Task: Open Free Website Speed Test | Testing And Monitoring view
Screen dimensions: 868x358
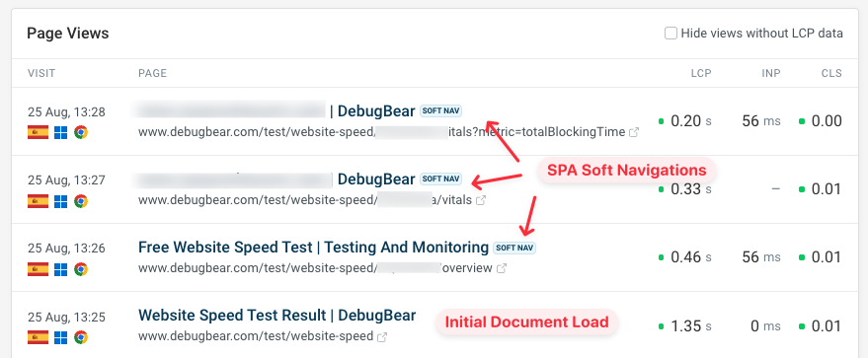Action: click(x=313, y=247)
